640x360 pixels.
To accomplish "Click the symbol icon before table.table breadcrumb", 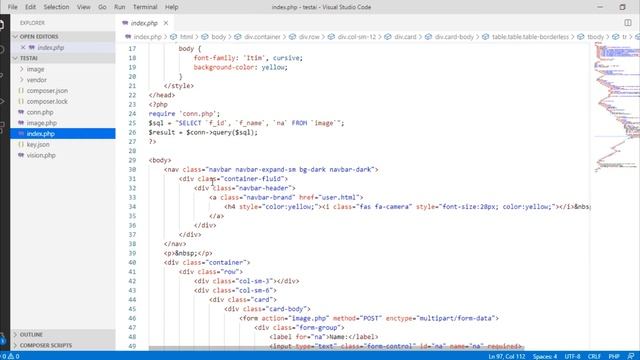I will pos(485,37).
